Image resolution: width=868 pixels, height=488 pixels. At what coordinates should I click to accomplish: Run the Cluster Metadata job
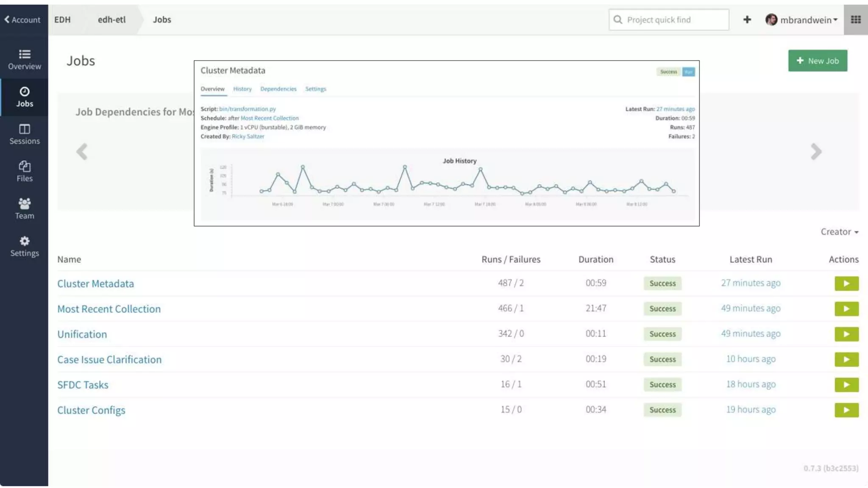[x=846, y=283]
